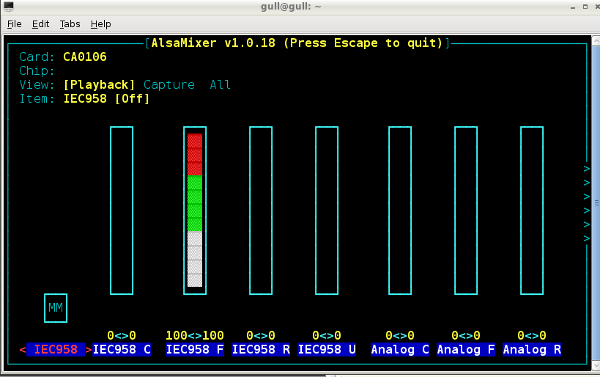Open the Help menu
600x377 pixels.
pos(101,24)
